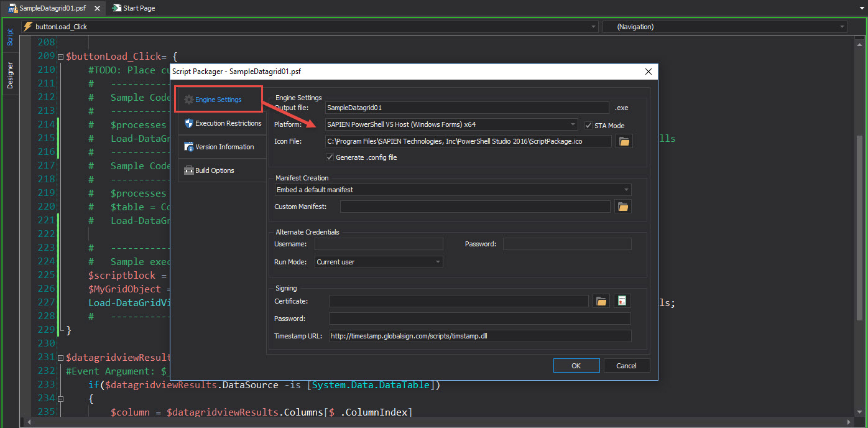
Task: Click the Timestamp URL field
Action: coord(480,336)
